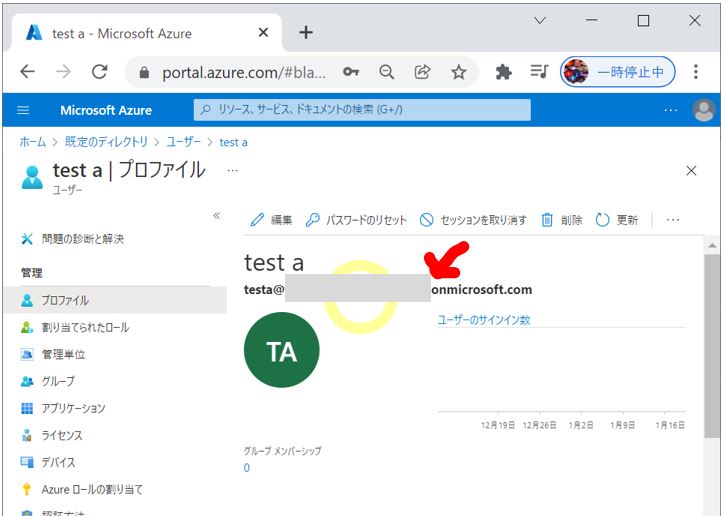Click the vertical scrollbar thumb
The width and height of the screenshot is (722, 516).
pos(712,345)
